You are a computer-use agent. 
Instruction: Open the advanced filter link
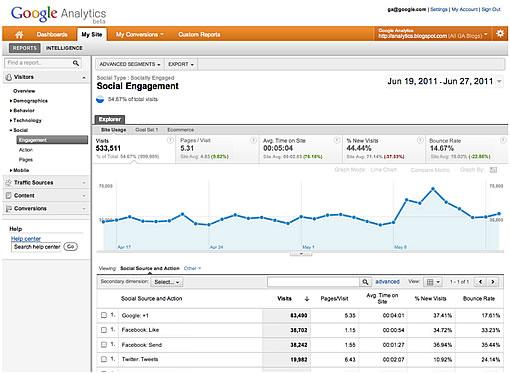[387, 282]
